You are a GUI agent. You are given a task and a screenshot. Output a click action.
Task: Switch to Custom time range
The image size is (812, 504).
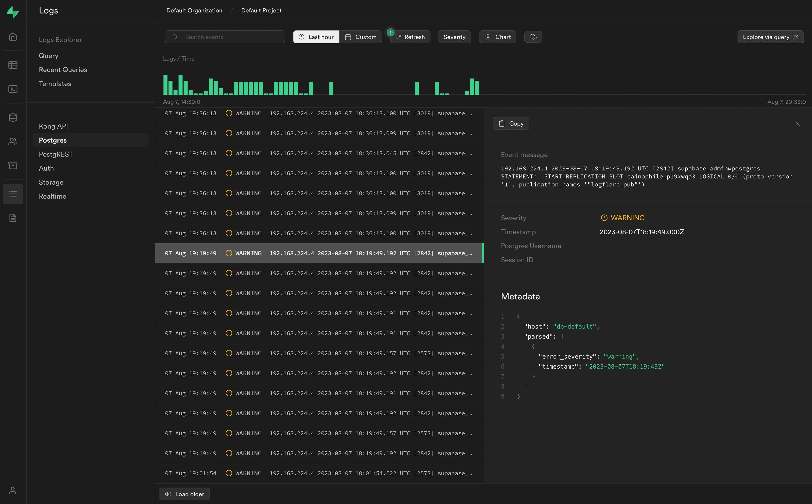point(361,37)
